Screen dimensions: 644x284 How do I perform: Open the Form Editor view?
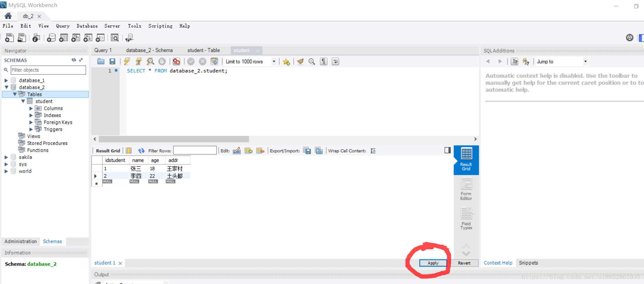[466, 189]
